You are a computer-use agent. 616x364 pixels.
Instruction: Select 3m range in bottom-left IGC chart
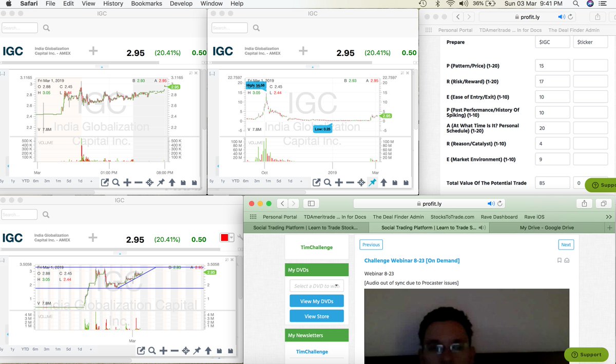[x=47, y=349]
